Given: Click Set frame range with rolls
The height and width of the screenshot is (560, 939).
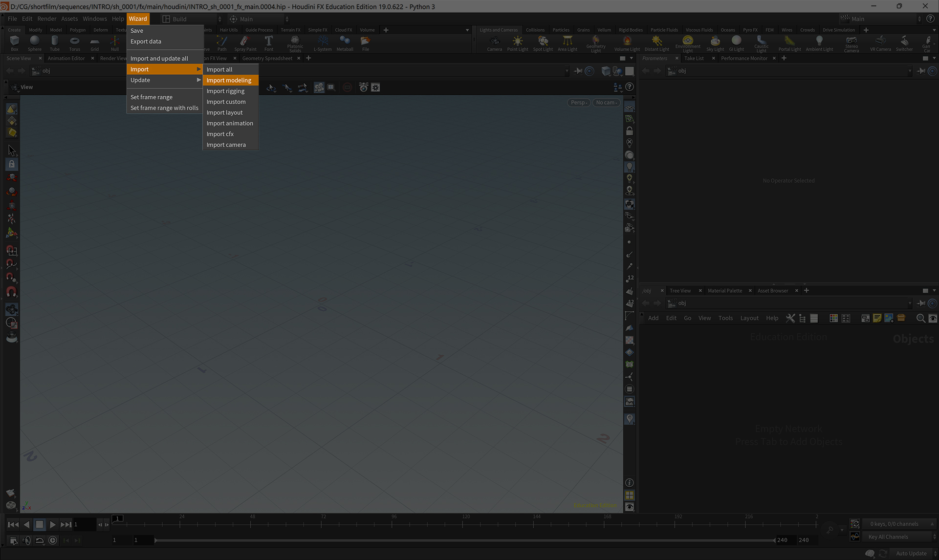Looking at the screenshot, I should point(165,108).
